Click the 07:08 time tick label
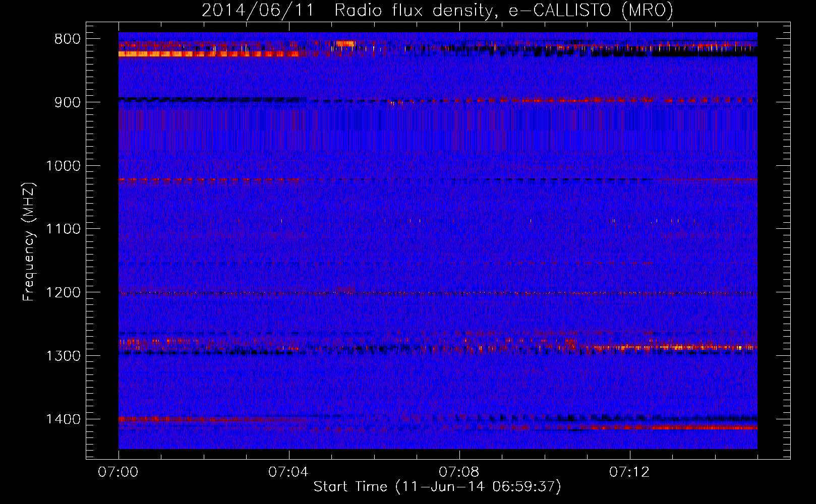 (x=459, y=472)
